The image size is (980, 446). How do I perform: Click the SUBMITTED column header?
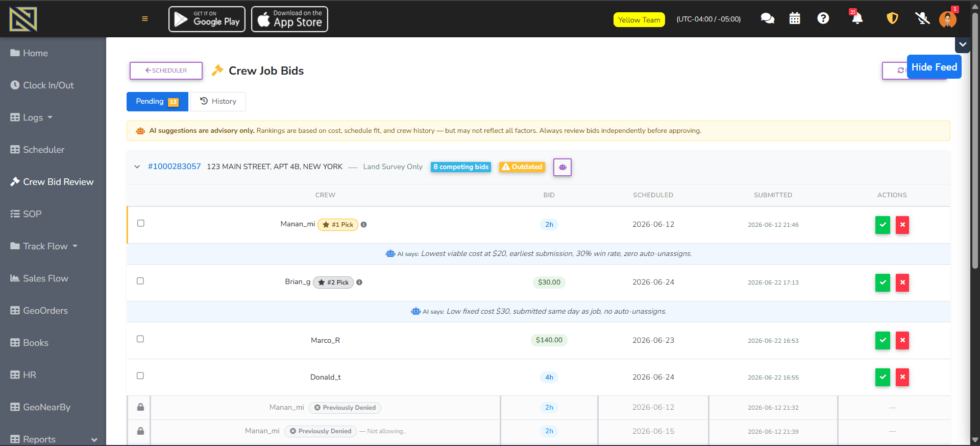[x=773, y=195]
